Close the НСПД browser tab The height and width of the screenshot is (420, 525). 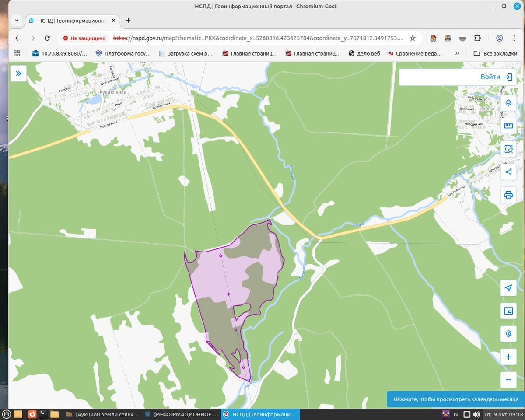[114, 21]
